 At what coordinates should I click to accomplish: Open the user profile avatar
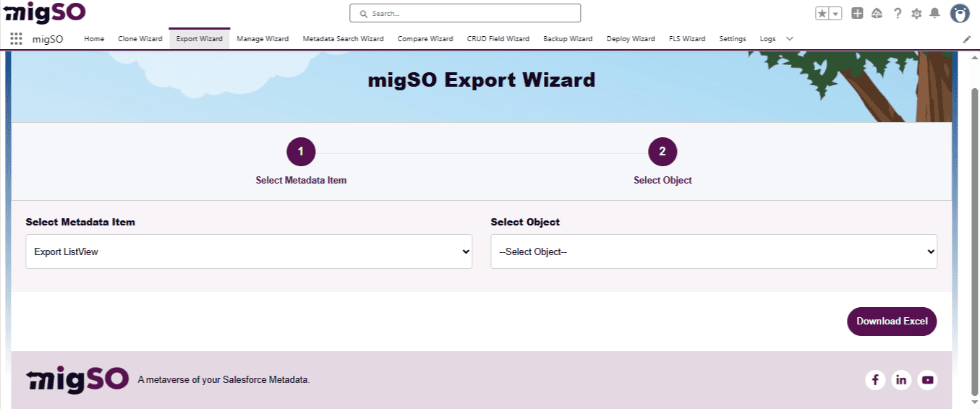pyautogui.click(x=959, y=13)
